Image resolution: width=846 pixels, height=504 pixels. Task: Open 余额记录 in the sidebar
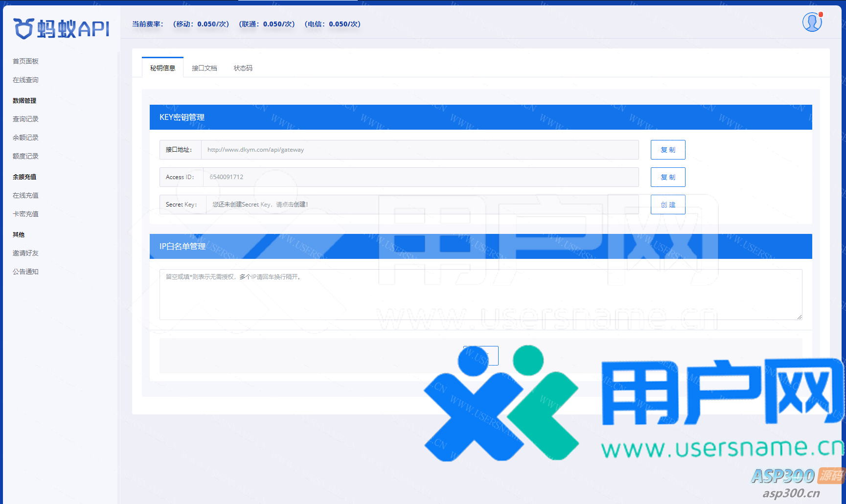pos(25,137)
